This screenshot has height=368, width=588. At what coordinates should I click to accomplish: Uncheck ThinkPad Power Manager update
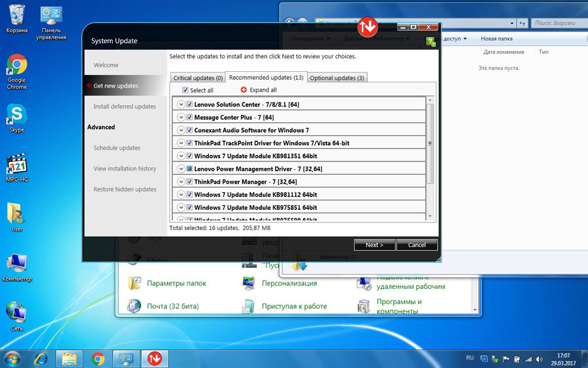189,182
